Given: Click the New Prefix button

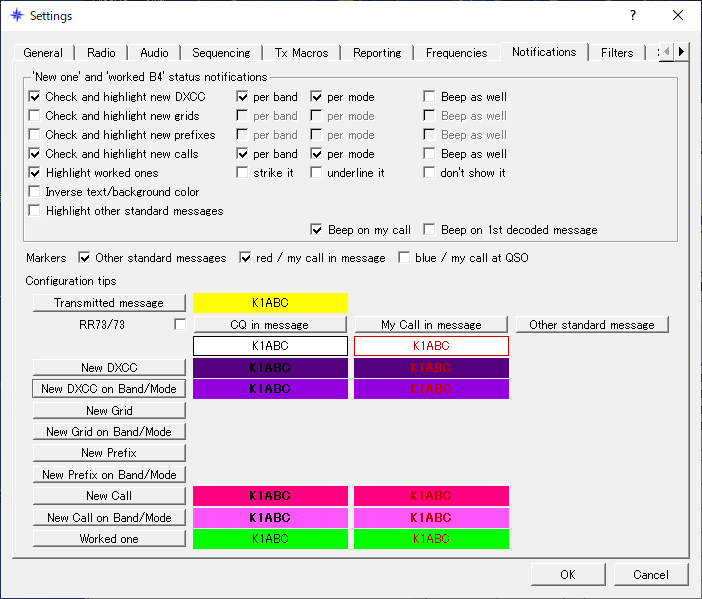Looking at the screenshot, I should [x=109, y=453].
